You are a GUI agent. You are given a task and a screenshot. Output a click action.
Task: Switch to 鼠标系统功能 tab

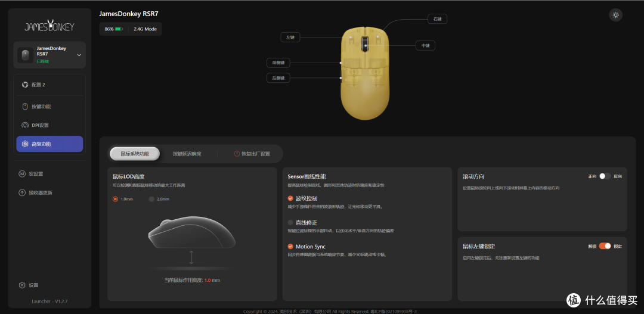pyautogui.click(x=135, y=154)
